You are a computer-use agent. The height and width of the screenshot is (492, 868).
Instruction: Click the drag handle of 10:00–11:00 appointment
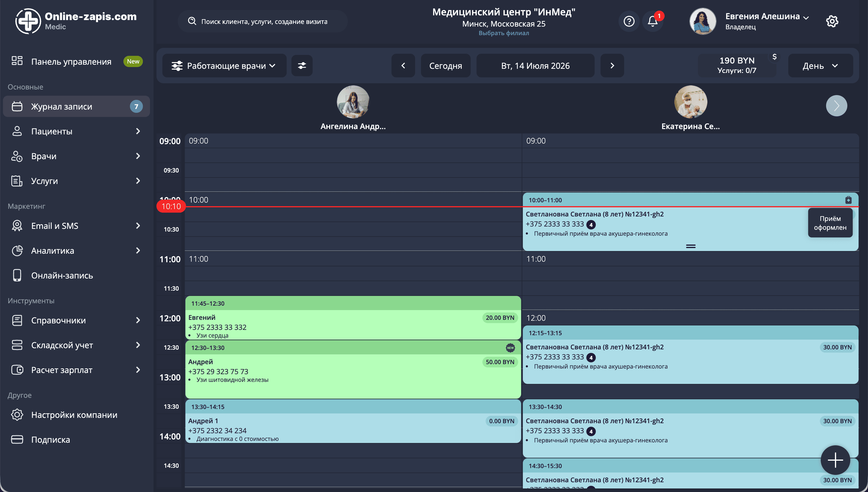click(x=691, y=246)
